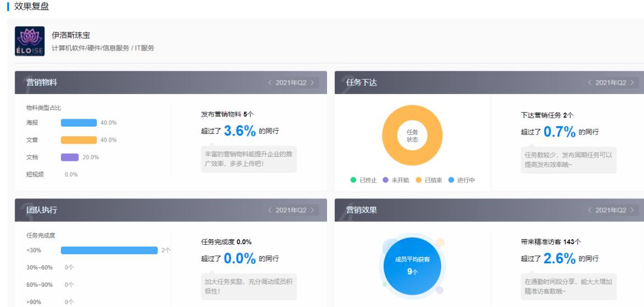The height and width of the screenshot is (307, 644).
Task: Click the 伊洛斯珠宝 company name
Action: (71, 35)
